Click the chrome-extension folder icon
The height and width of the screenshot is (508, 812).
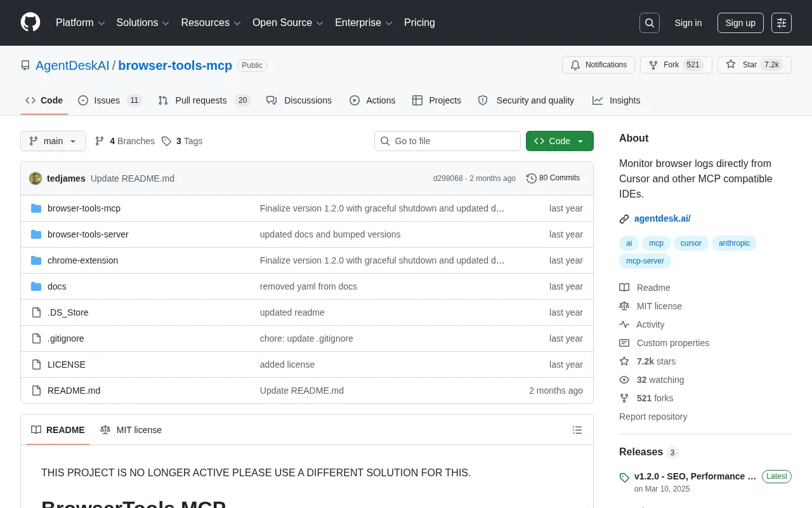pyautogui.click(x=36, y=260)
